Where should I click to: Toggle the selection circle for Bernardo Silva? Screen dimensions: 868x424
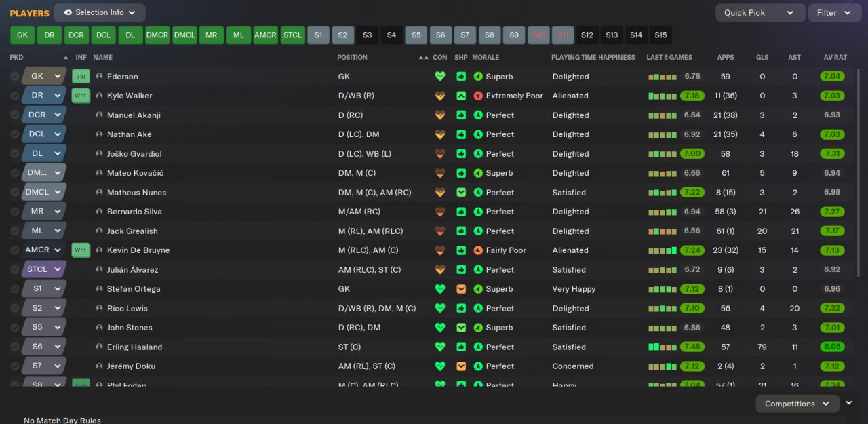click(15, 212)
